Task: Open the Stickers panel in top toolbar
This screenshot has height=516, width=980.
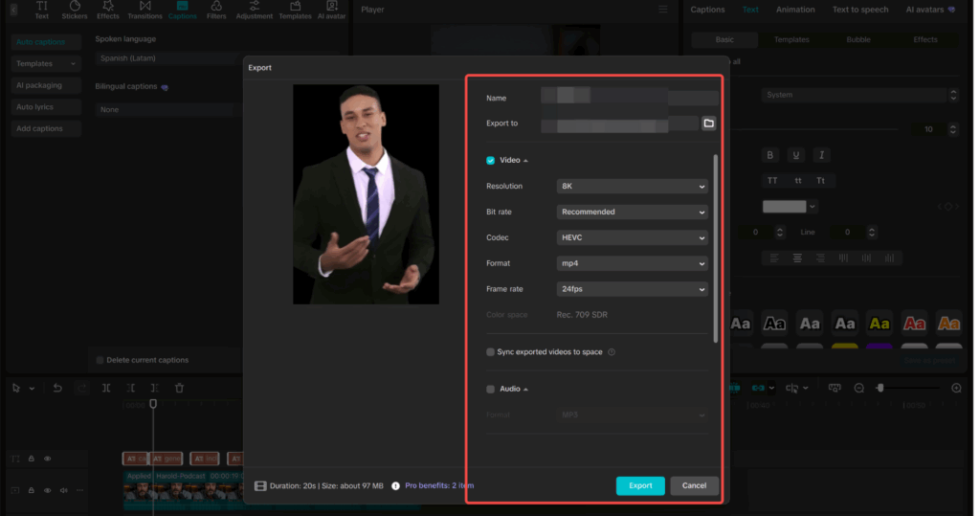Action: tap(75, 10)
